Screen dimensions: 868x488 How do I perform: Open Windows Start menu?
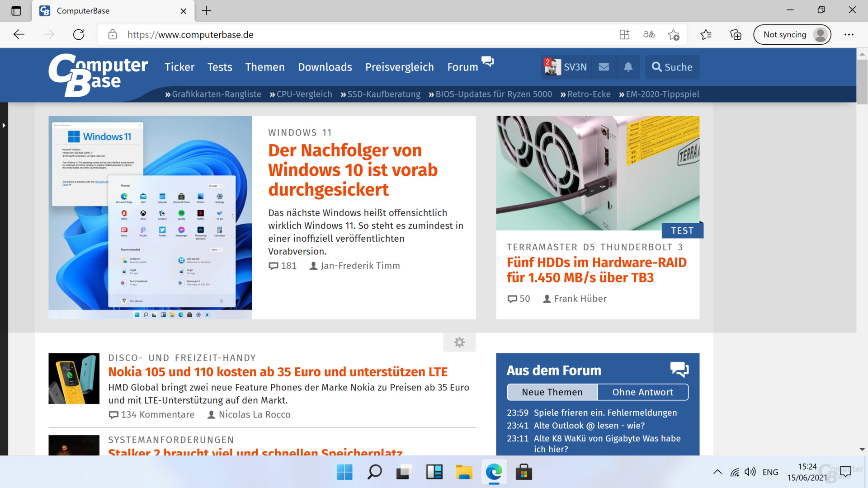point(344,472)
